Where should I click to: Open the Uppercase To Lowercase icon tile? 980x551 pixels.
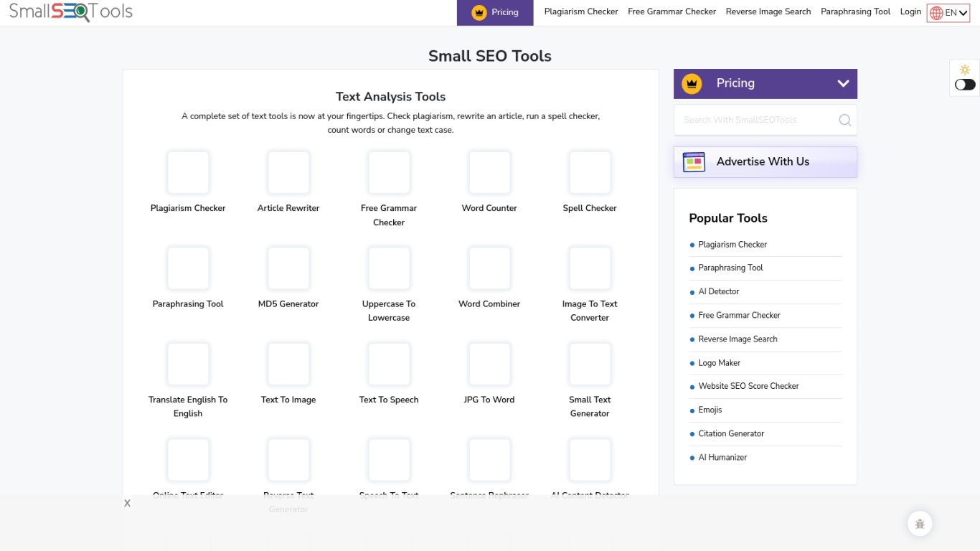pos(389,268)
